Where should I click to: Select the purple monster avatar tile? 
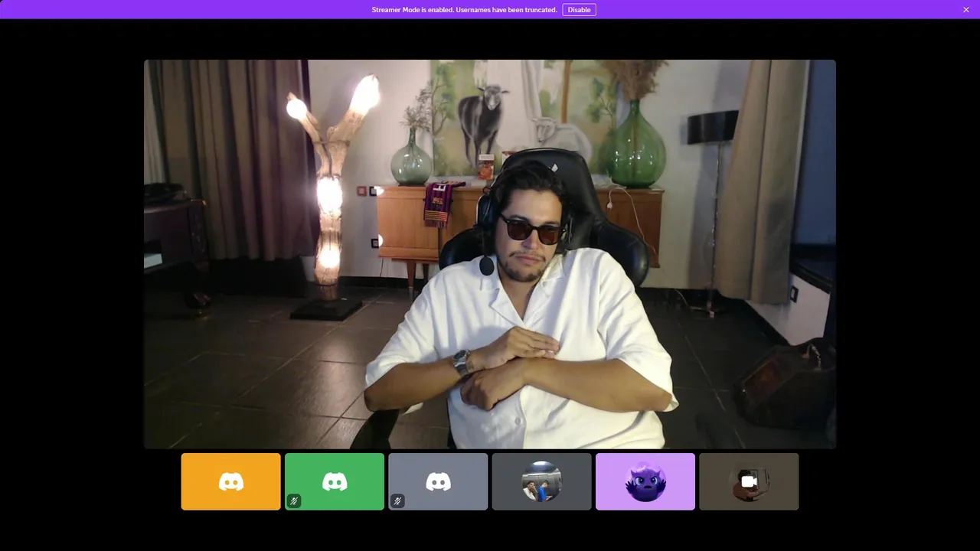pyautogui.click(x=645, y=481)
